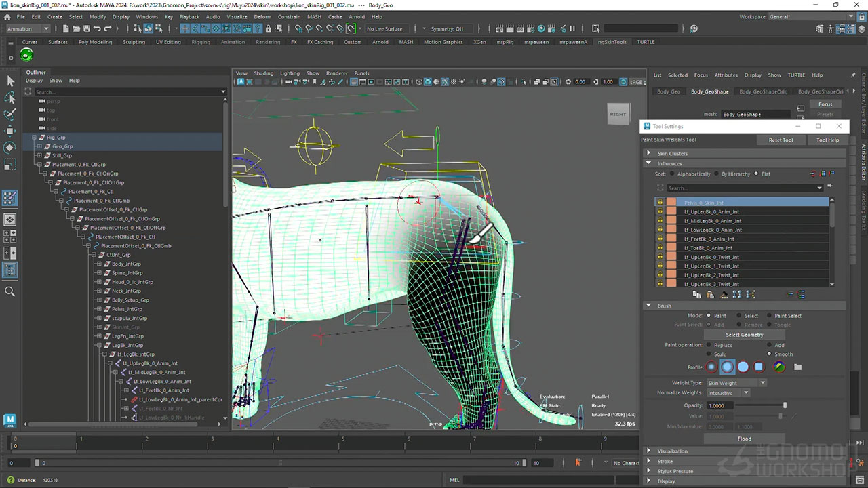Click the search magnifier in left toolbox
The image size is (868, 488).
pyautogui.click(x=10, y=291)
